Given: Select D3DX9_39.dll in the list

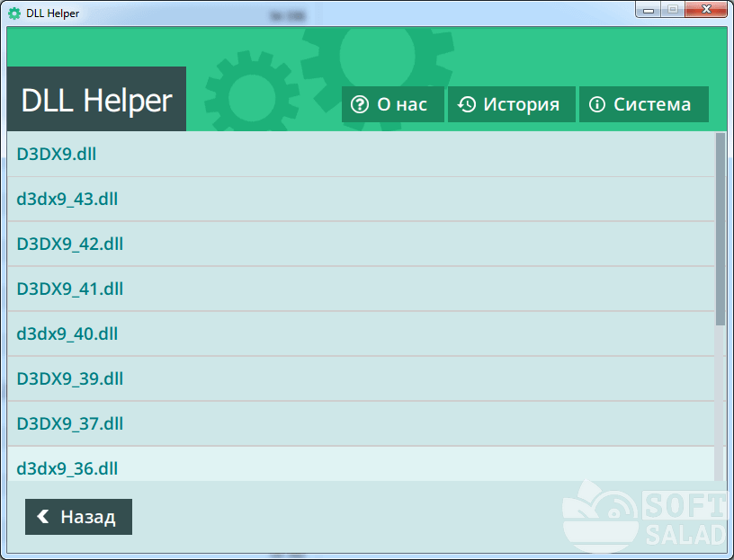Looking at the screenshot, I should [361, 378].
